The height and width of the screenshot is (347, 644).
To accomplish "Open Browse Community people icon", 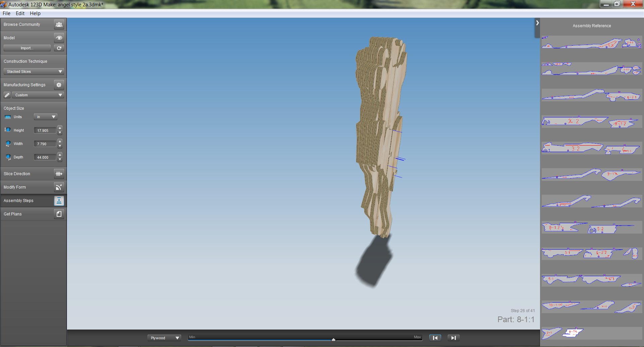I will pyautogui.click(x=59, y=24).
